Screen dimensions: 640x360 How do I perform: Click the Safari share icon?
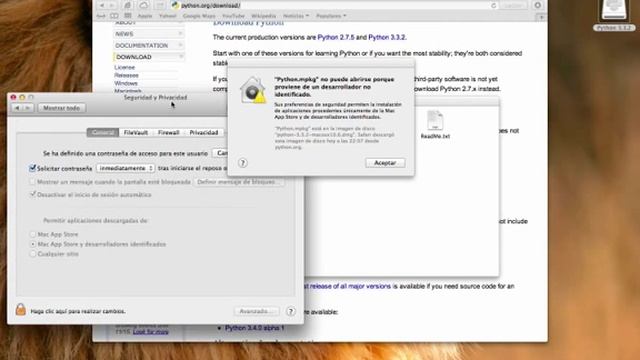pyautogui.click(x=127, y=5)
